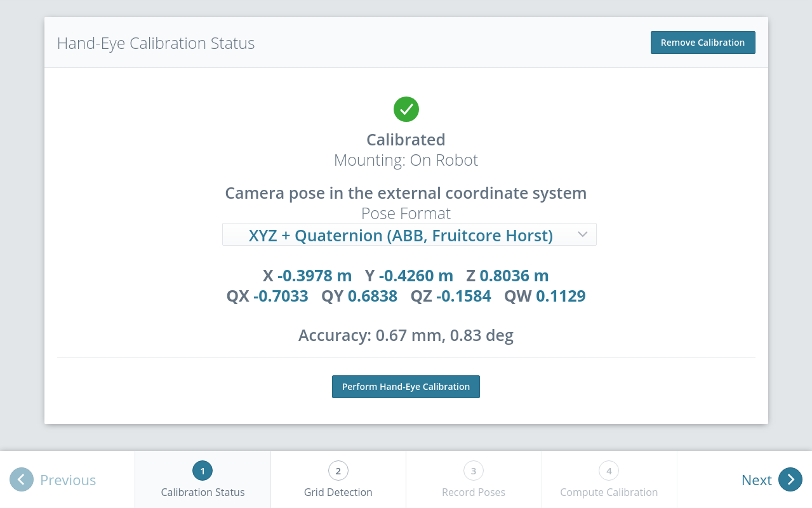Click the circled 3 above Record Poses
Image resolution: width=812 pixels, height=508 pixels.
473,471
